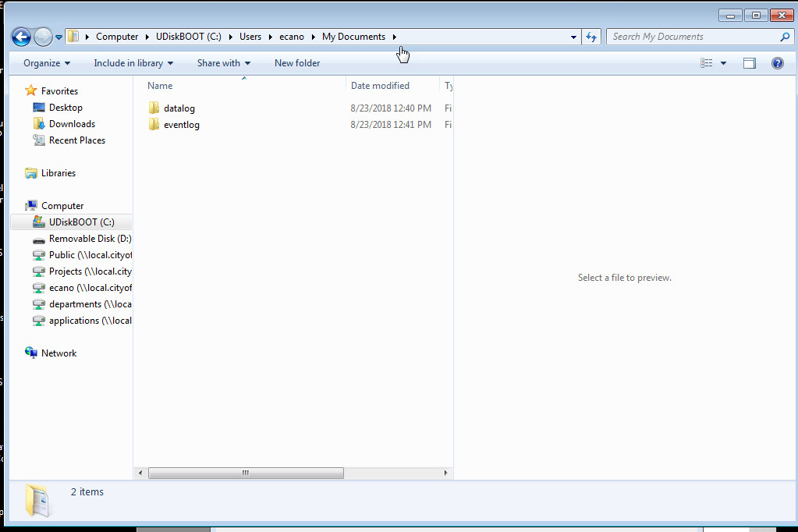Click the right arrow of horizontal scrollbar
The width and height of the screenshot is (798, 532).
pyautogui.click(x=446, y=473)
